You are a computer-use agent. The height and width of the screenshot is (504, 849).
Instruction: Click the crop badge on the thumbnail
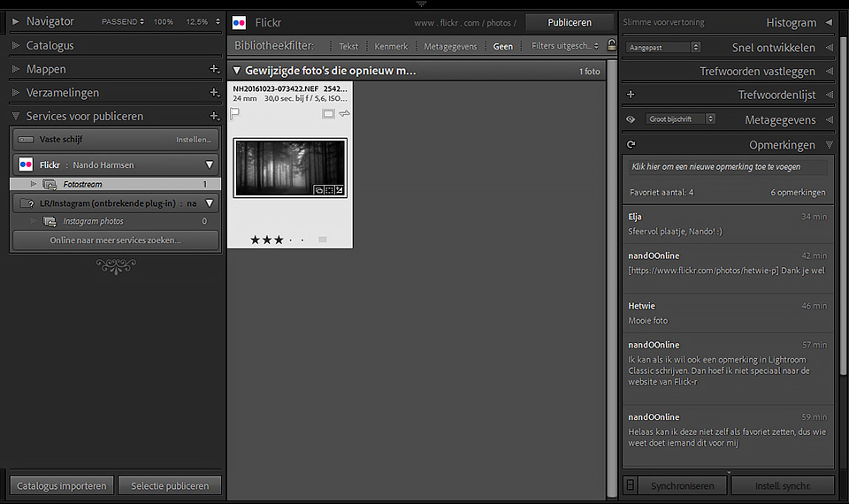pyautogui.click(x=329, y=190)
